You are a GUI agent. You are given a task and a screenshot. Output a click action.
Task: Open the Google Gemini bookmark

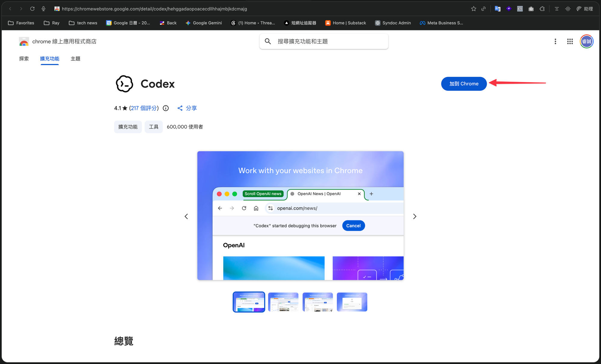204,23
